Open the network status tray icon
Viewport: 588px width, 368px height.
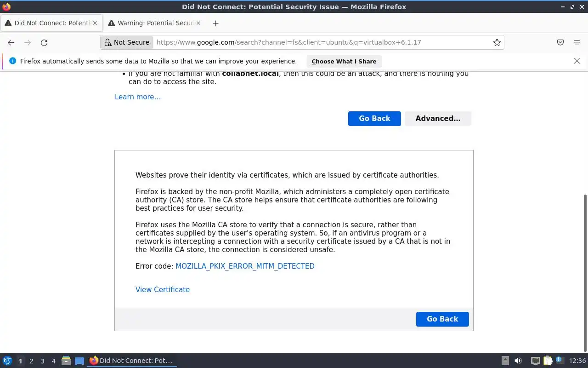click(535, 361)
